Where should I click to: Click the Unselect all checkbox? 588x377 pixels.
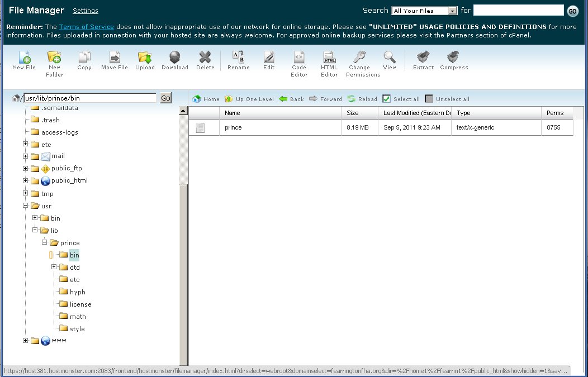[429, 99]
